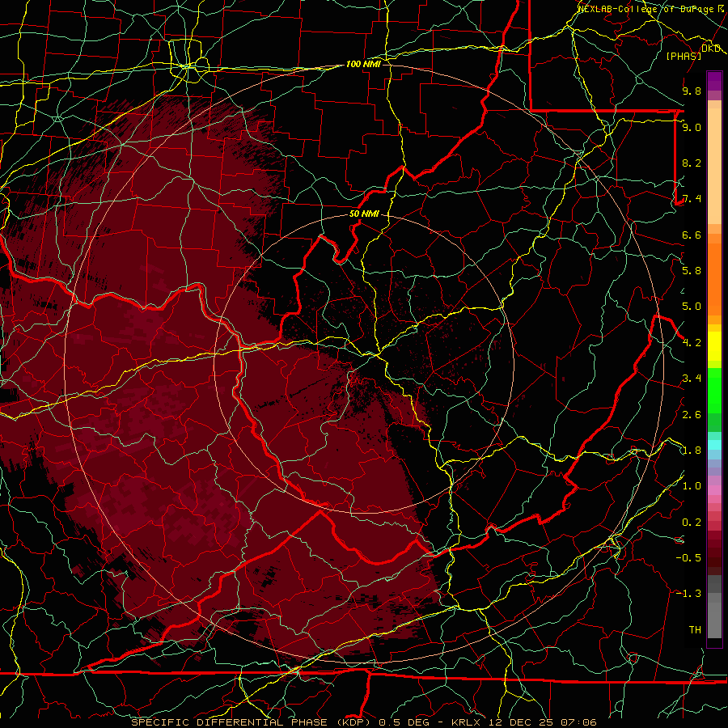Click the 7.4 scale label

pos(692,199)
